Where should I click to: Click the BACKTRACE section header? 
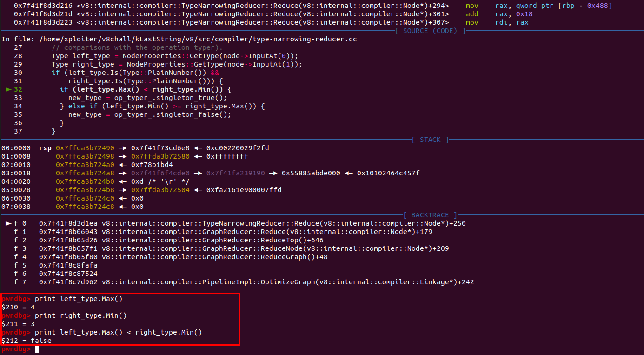click(x=430, y=215)
